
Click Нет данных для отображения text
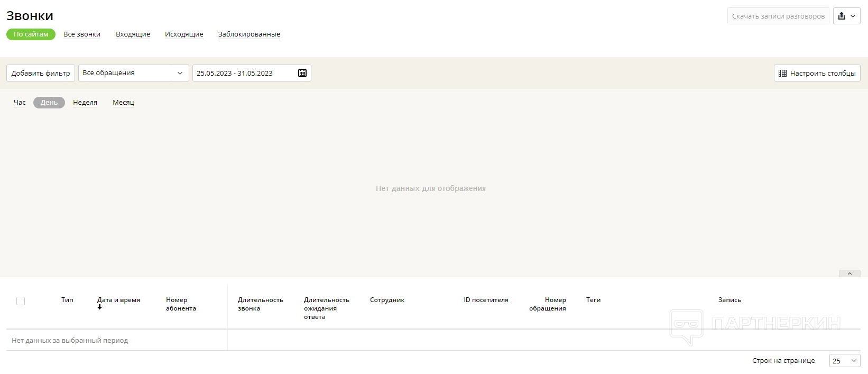click(x=431, y=188)
